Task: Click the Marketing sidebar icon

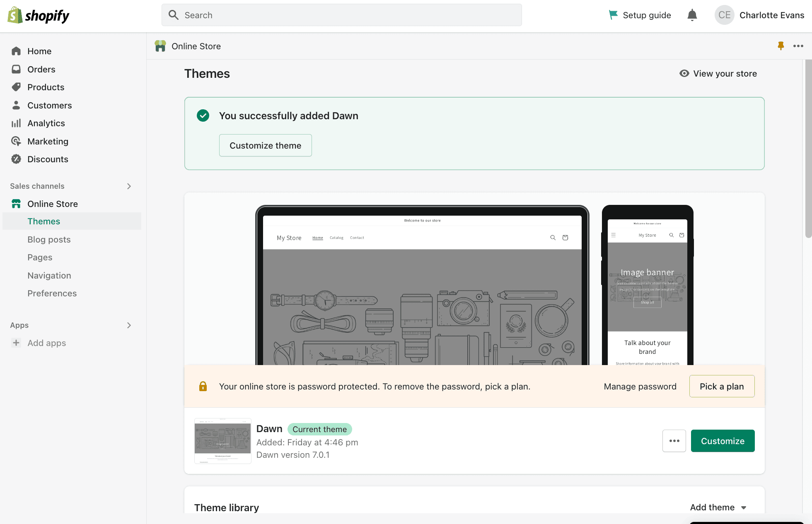Action: [16, 141]
